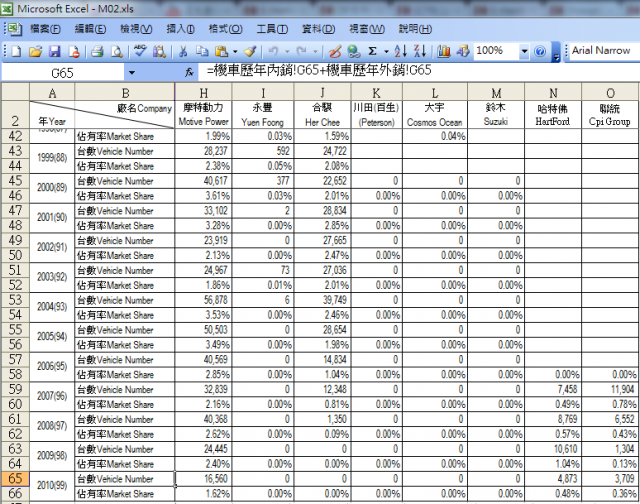Viewport: 640px width, 504px height.
Task: Click the Yuen Foong header cell
Action: pyautogui.click(x=263, y=115)
